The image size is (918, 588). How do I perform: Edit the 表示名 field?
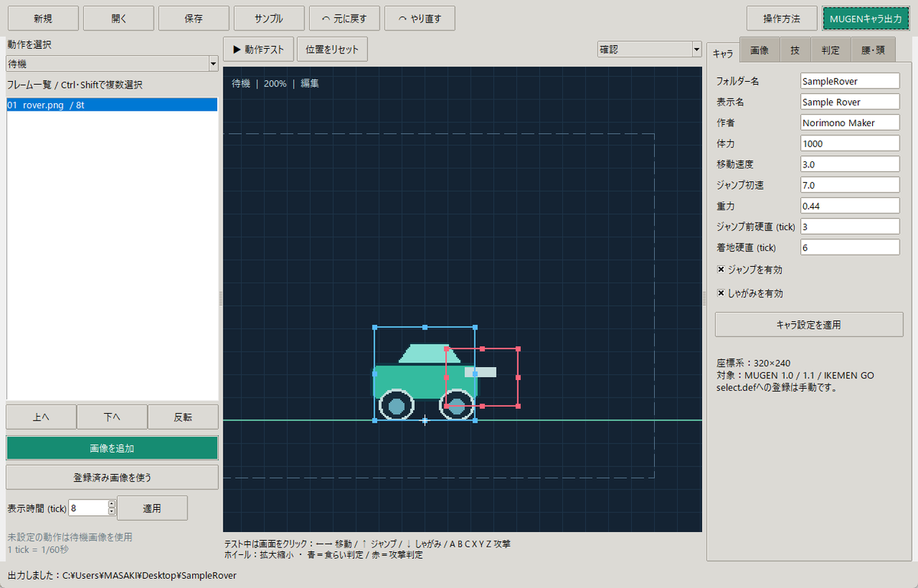(849, 102)
